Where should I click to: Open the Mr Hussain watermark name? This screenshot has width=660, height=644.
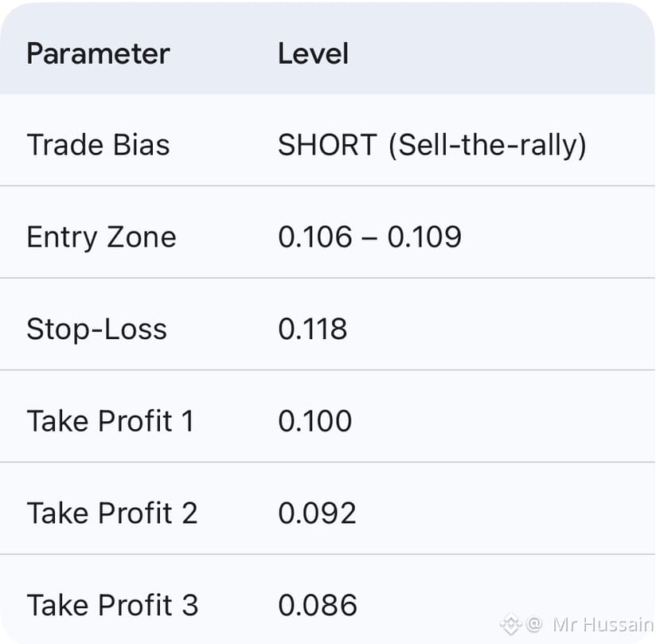pyautogui.click(x=602, y=624)
